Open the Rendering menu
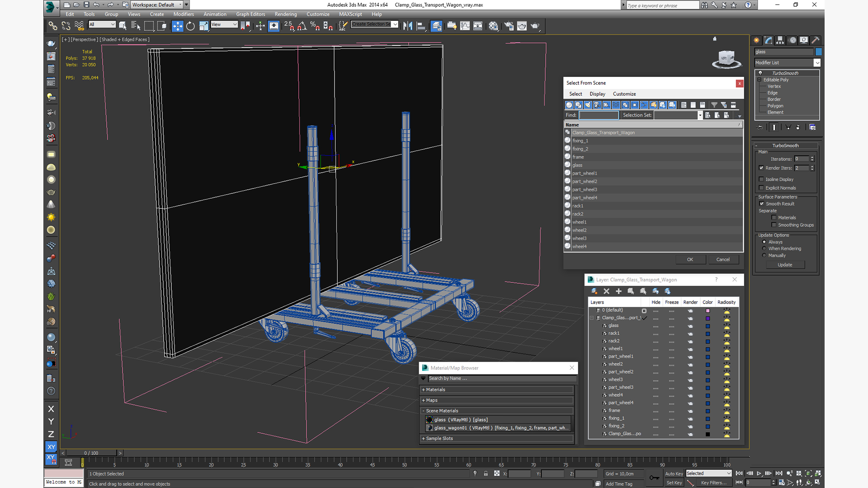 click(286, 14)
